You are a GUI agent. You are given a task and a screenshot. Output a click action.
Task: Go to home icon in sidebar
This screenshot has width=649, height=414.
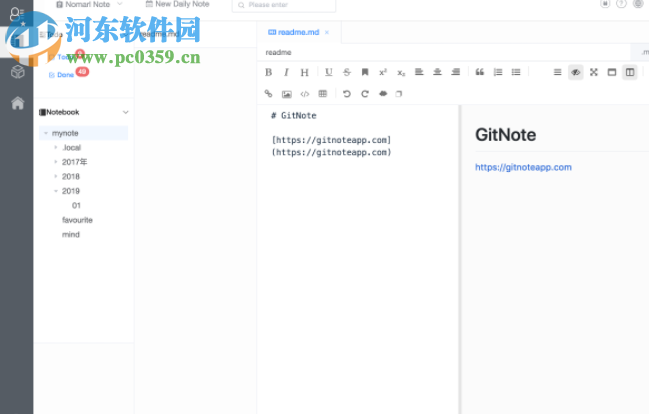17,103
